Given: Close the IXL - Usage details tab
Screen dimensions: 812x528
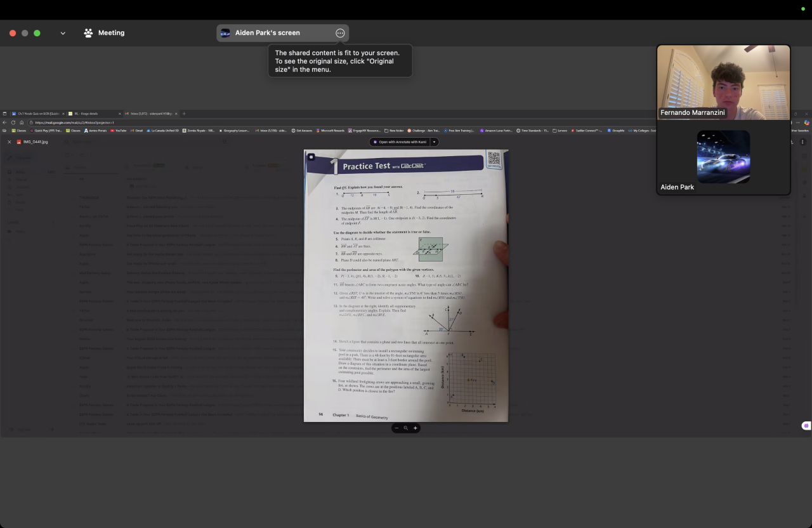Looking at the screenshot, I should point(119,114).
